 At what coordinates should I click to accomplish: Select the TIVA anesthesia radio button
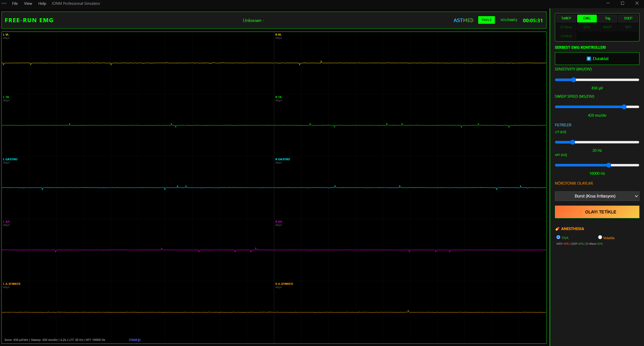(x=558, y=237)
